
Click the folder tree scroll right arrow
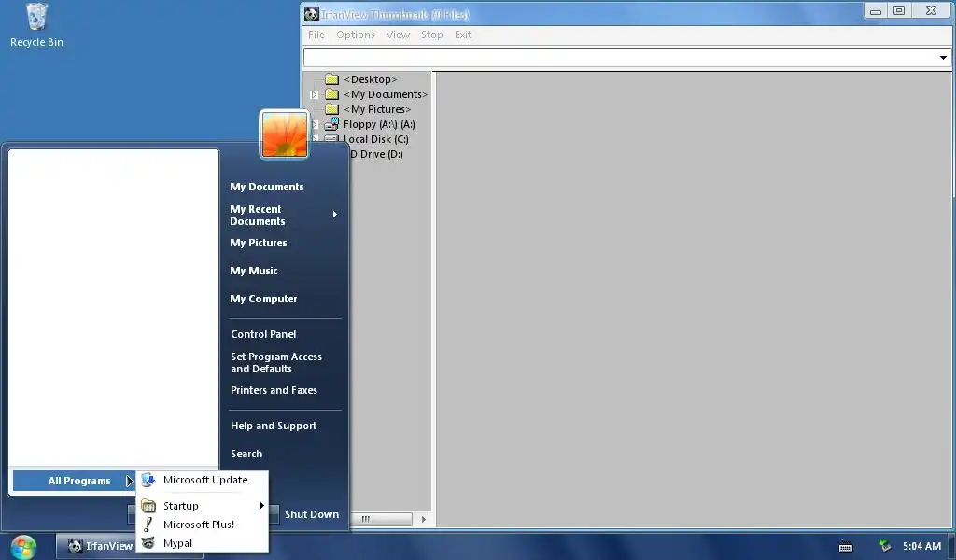coord(423,519)
